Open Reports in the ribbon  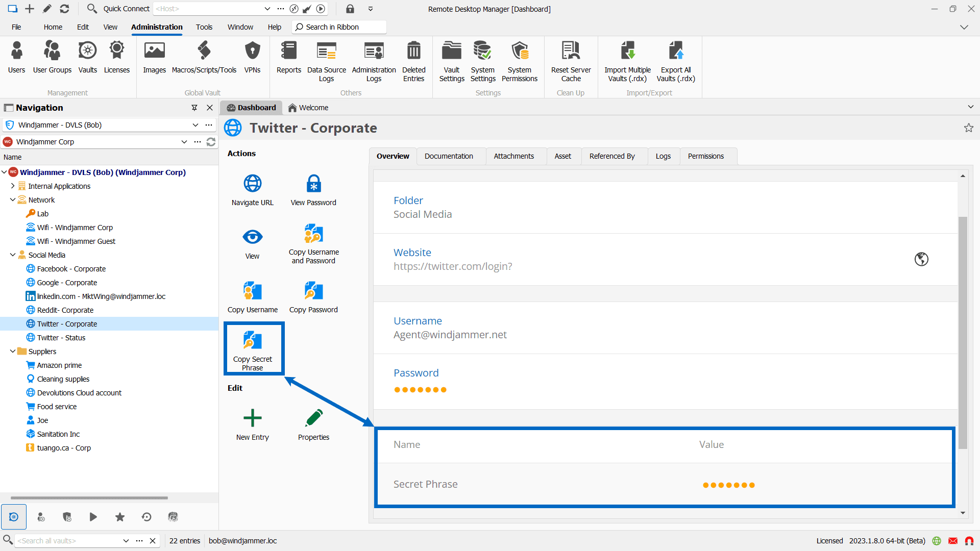[289, 57]
